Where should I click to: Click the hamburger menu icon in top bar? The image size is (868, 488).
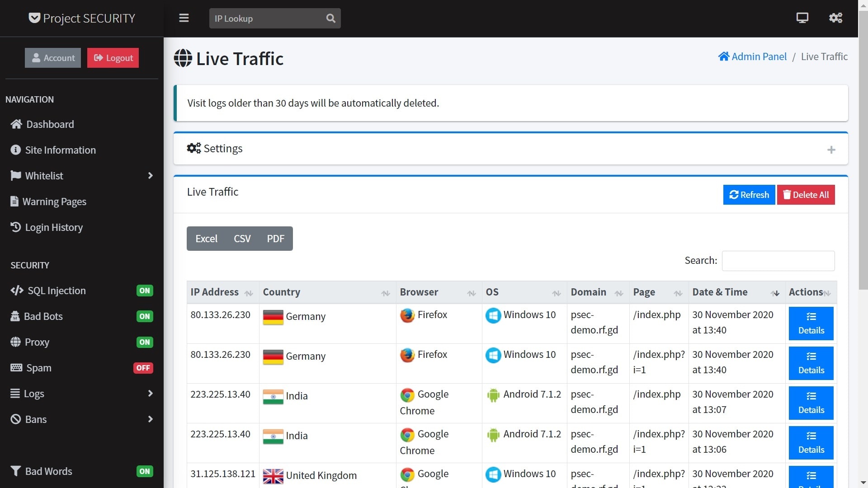184,18
